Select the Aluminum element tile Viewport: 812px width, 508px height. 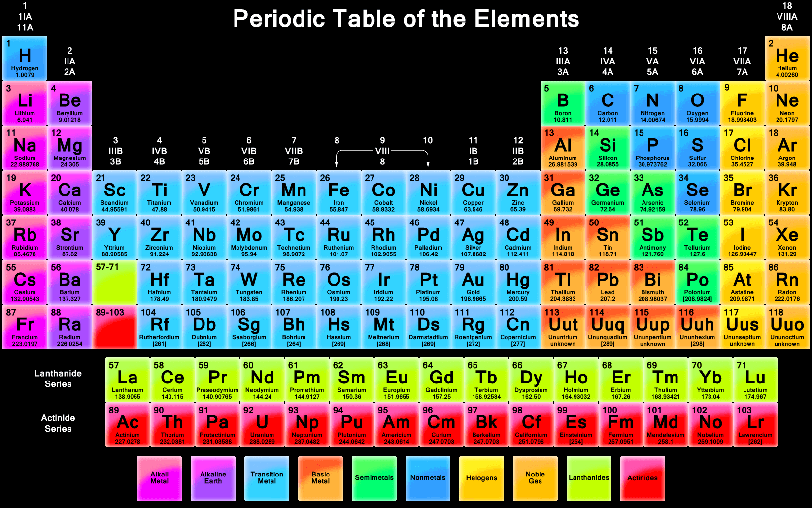563,148
